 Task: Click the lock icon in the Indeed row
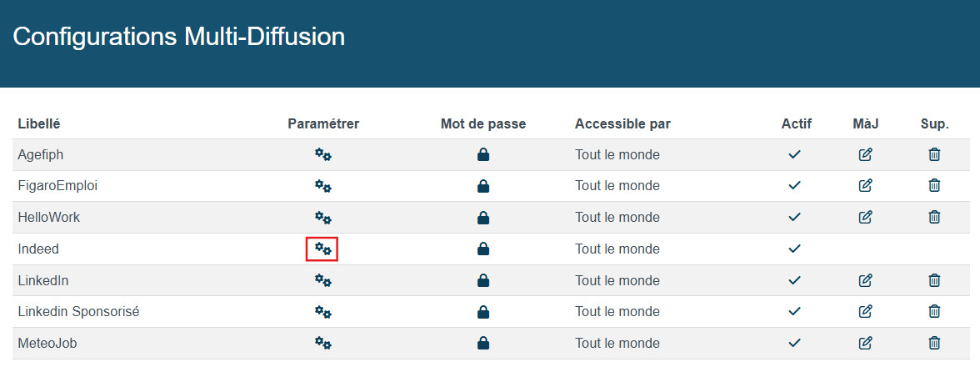click(x=483, y=249)
